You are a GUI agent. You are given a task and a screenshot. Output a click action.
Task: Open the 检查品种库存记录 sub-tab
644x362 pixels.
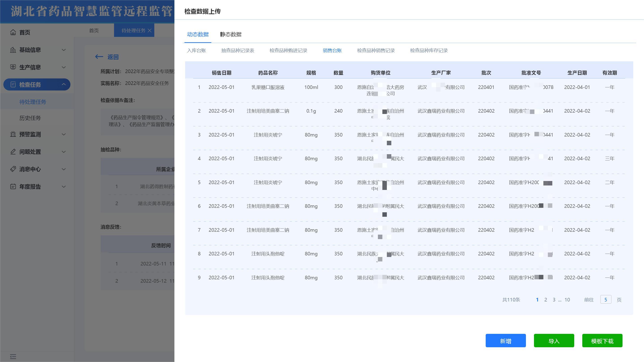tap(429, 51)
